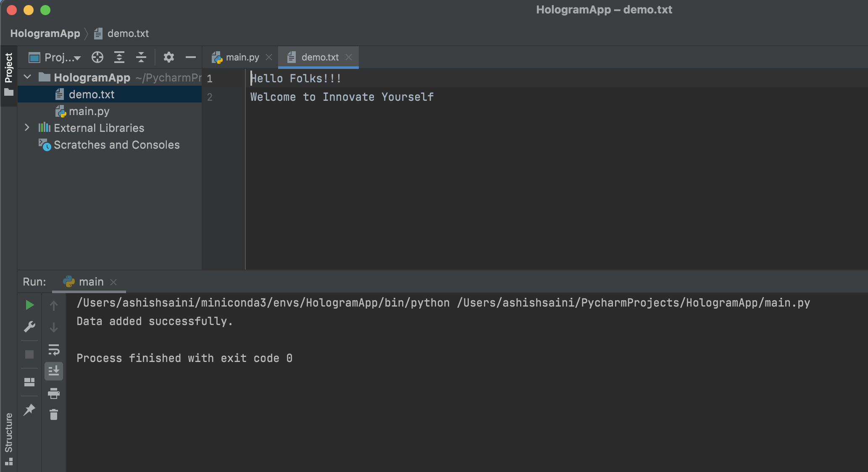Select main.py in the Project tree
Screen dimensions: 868x472
coord(88,111)
